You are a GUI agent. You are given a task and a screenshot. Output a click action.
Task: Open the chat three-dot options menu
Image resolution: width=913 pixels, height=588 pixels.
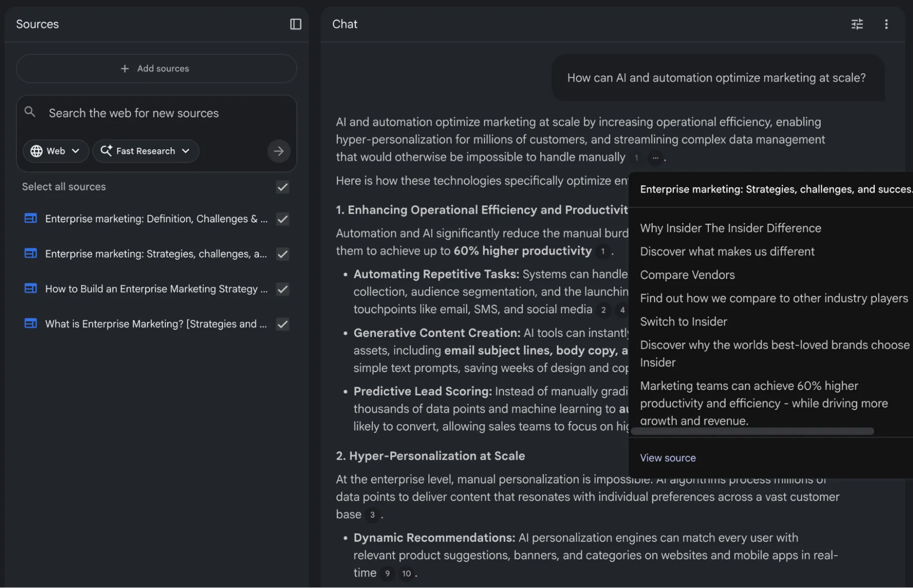coord(886,24)
